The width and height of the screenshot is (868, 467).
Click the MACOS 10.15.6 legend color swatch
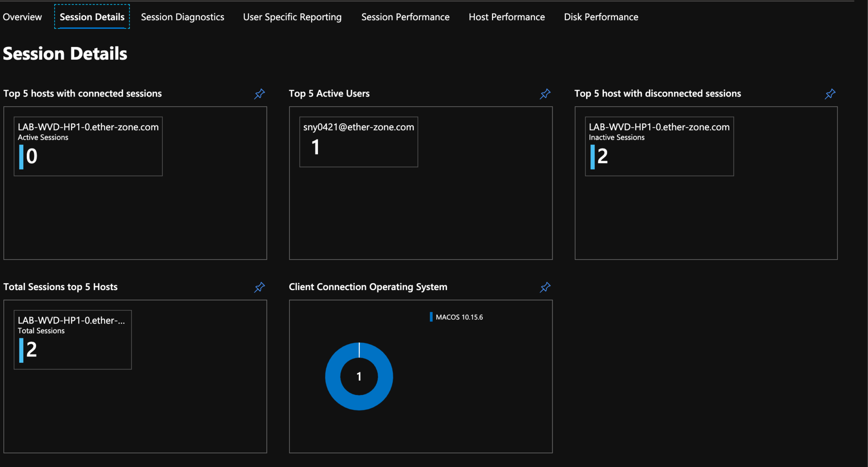431,317
